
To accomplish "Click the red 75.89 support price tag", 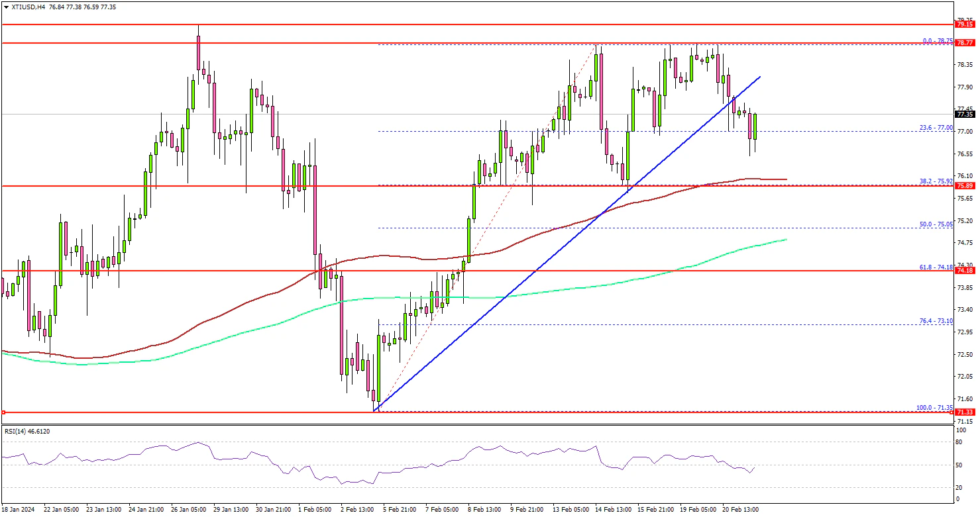I will (x=964, y=187).
